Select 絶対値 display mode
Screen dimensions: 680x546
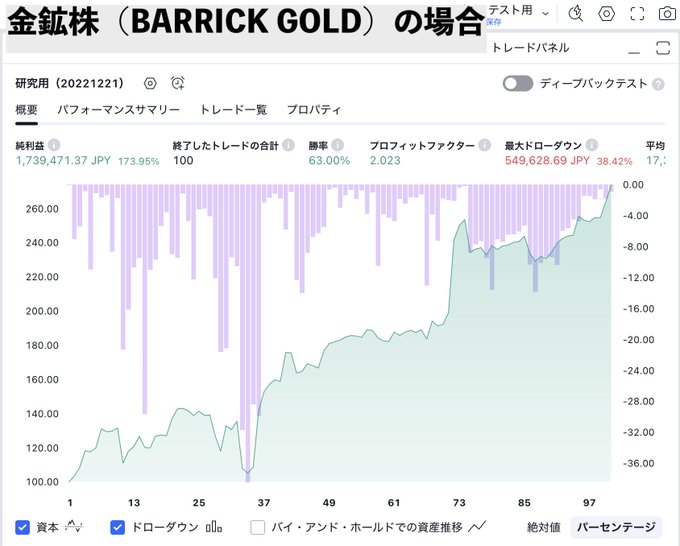coord(543,527)
